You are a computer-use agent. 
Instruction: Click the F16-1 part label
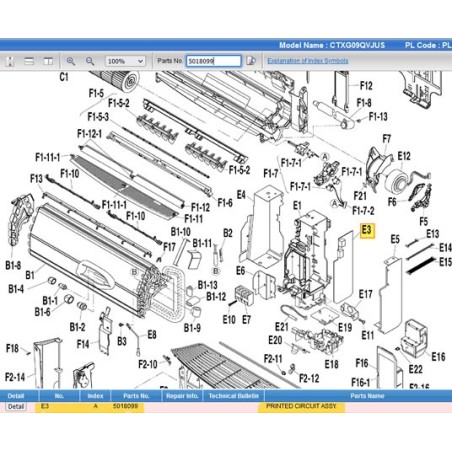(360, 382)
